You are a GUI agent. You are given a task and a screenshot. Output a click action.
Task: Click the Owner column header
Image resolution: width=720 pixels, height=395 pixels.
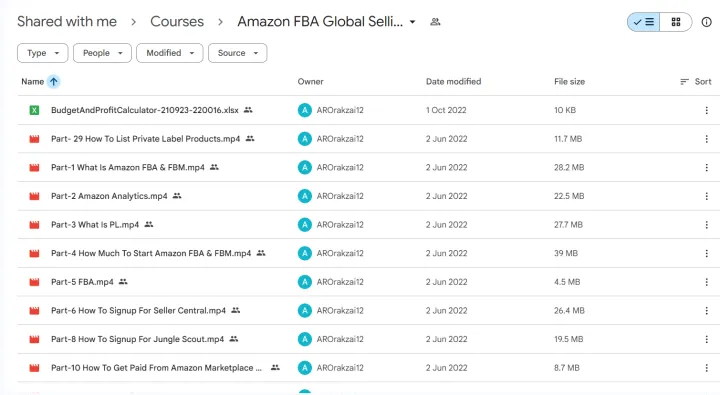[x=310, y=82]
